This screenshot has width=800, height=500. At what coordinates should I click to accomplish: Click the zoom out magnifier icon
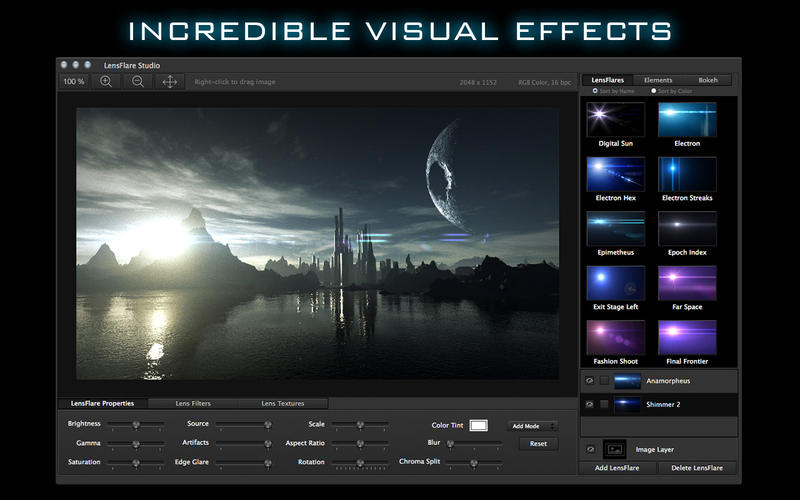coord(137,81)
